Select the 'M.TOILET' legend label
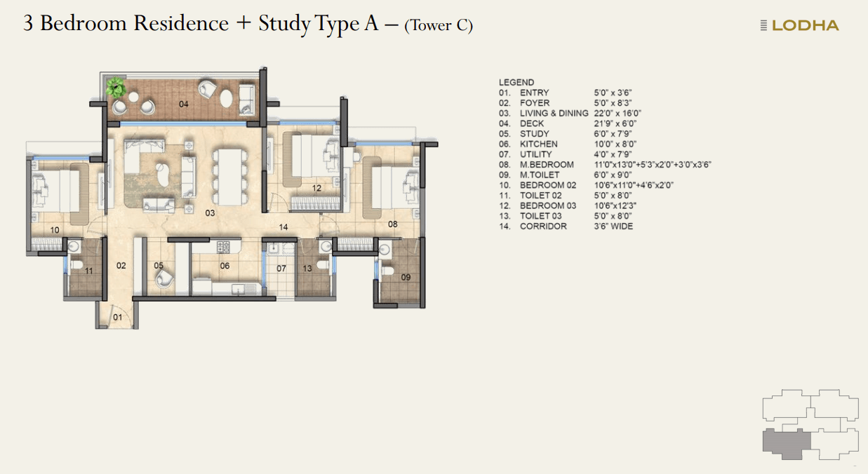This screenshot has width=868, height=474. pyautogui.click(x=540, y=175)
